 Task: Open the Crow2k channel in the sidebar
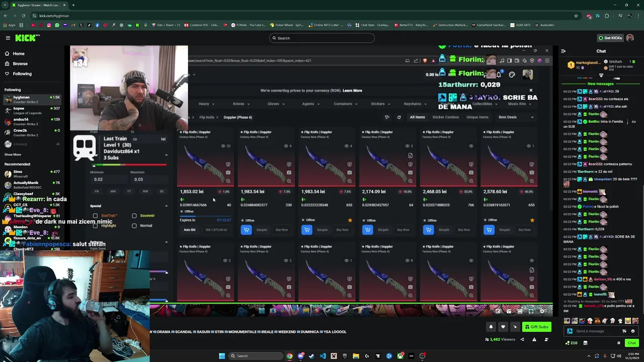31,132
